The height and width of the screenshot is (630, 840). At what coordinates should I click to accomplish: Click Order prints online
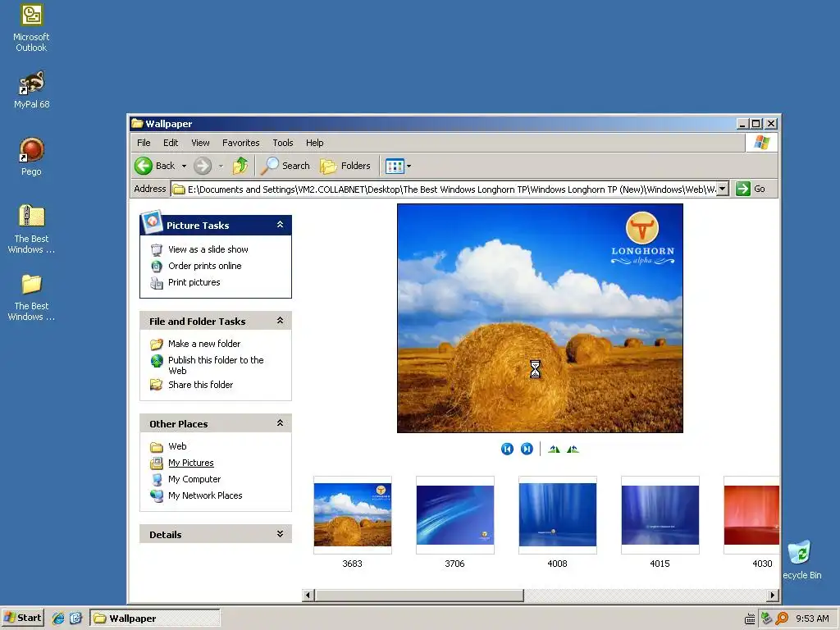tap(204, 266)
